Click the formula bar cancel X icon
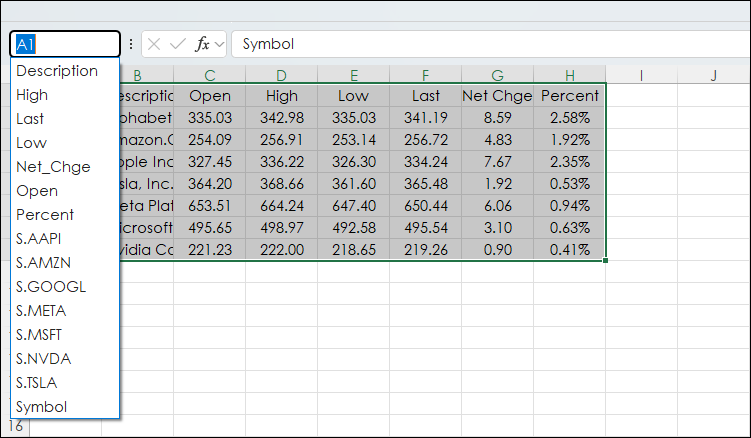The width and height of the screenshot is (751, 438). 154,44
